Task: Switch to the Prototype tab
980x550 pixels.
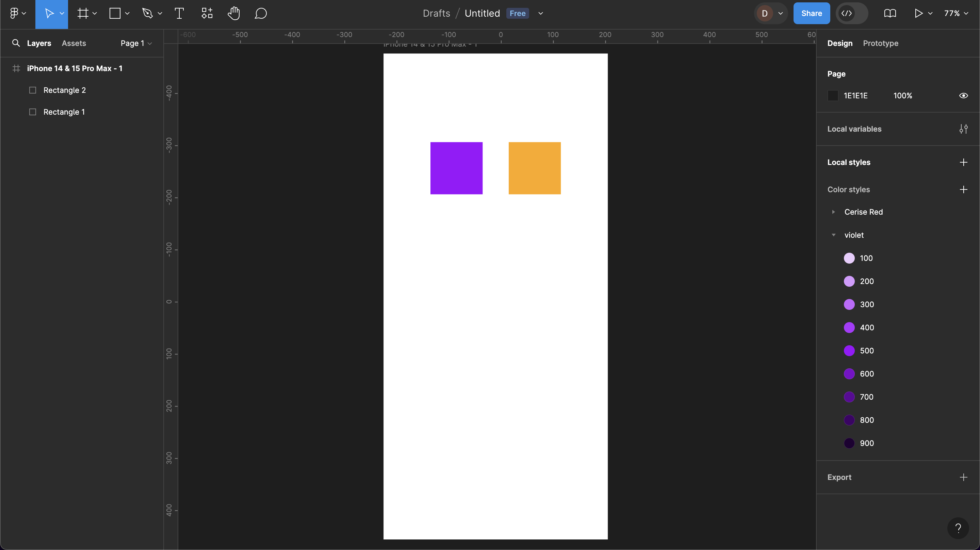Action: tap(880, 43)
